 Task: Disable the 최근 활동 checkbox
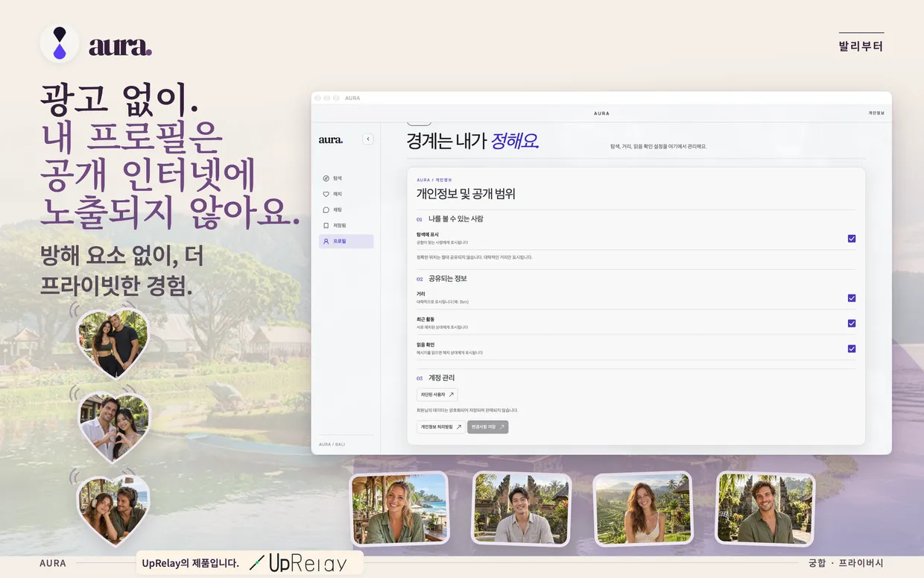click(x=852, y=323)
